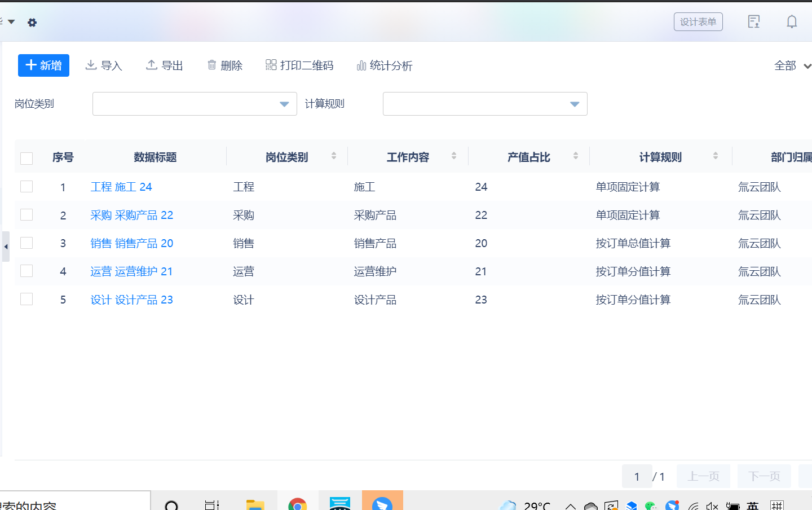The height and width of the screenshot is (510, 812).
Task: Click the 序号 column header
Action: coord(63,157)
